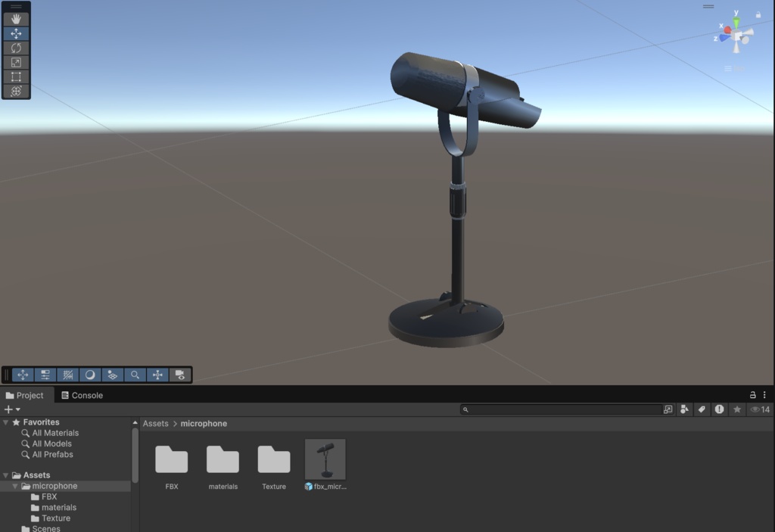The height and width of the screenshot is (532, 775).
Task: Select the Move tool in Scene toolbar
Action: pos(16,33)
